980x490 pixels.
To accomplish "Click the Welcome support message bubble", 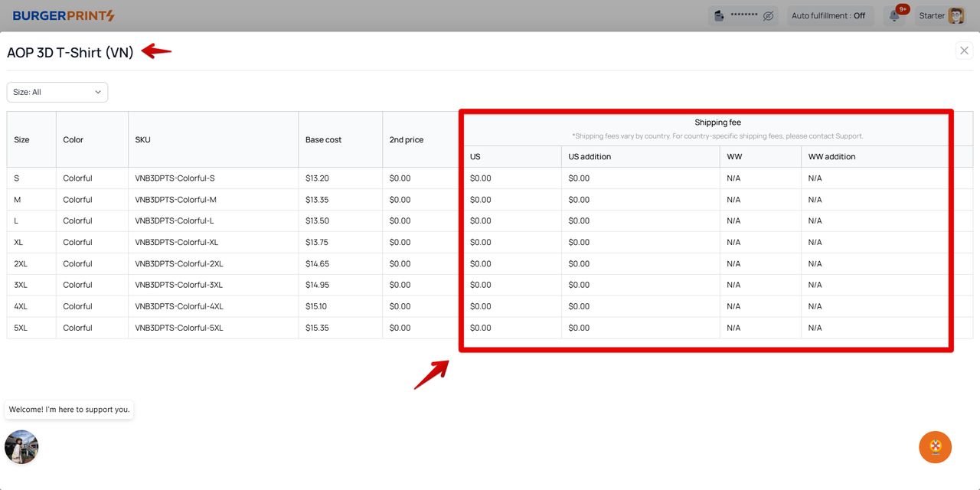I will (69, 410).
